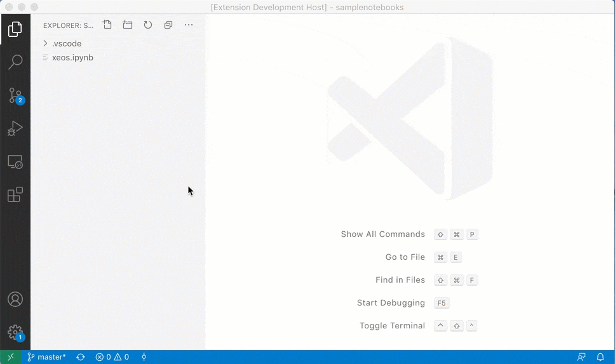Viewport: 615px width, 364px height.
Task: Open the Run and Debug view
Action: (15, 129)
